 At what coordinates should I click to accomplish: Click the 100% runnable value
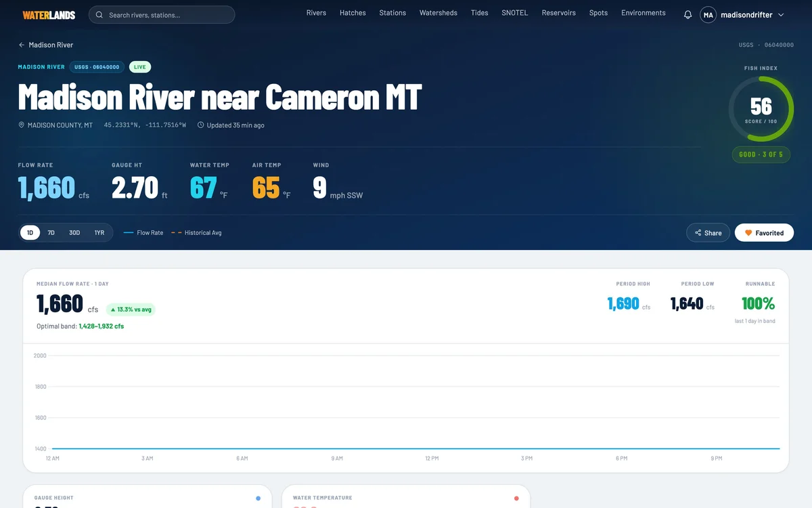759,303
